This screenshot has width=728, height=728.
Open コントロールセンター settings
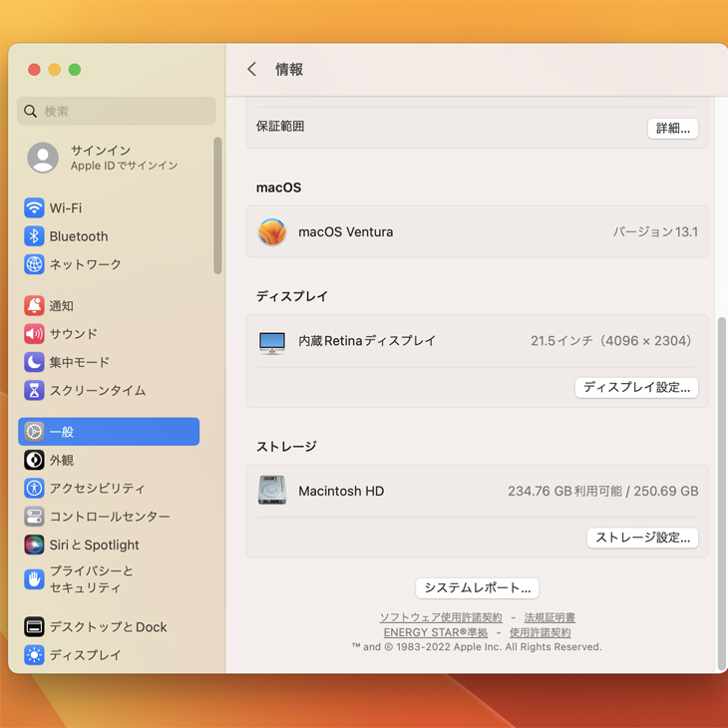tap(109, 517)
